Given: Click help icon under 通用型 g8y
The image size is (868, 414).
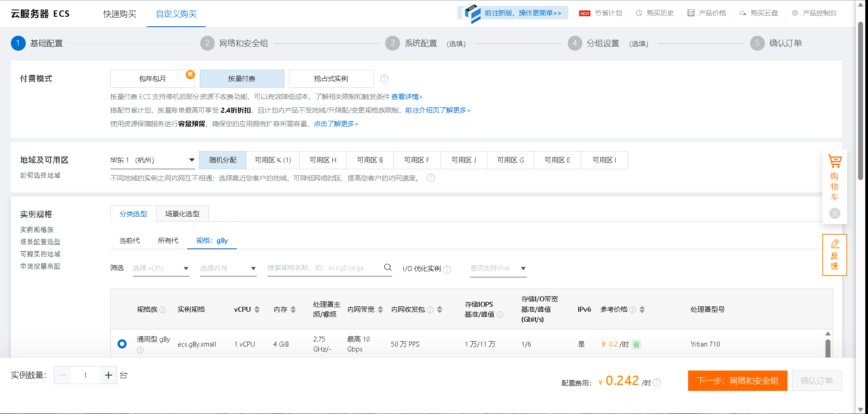Looking at the screenshot, I should click(x=140, y=350).
